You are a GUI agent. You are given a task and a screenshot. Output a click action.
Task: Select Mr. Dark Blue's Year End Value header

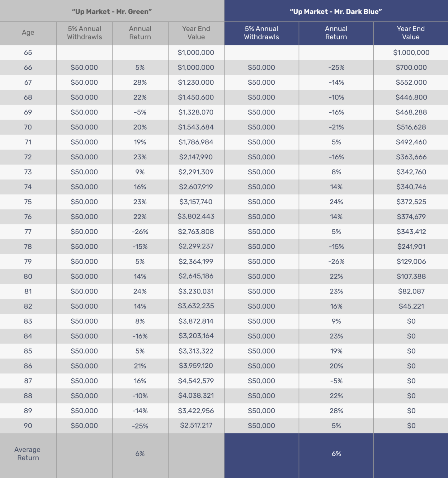pyautogui.click(x=411, y=33)
